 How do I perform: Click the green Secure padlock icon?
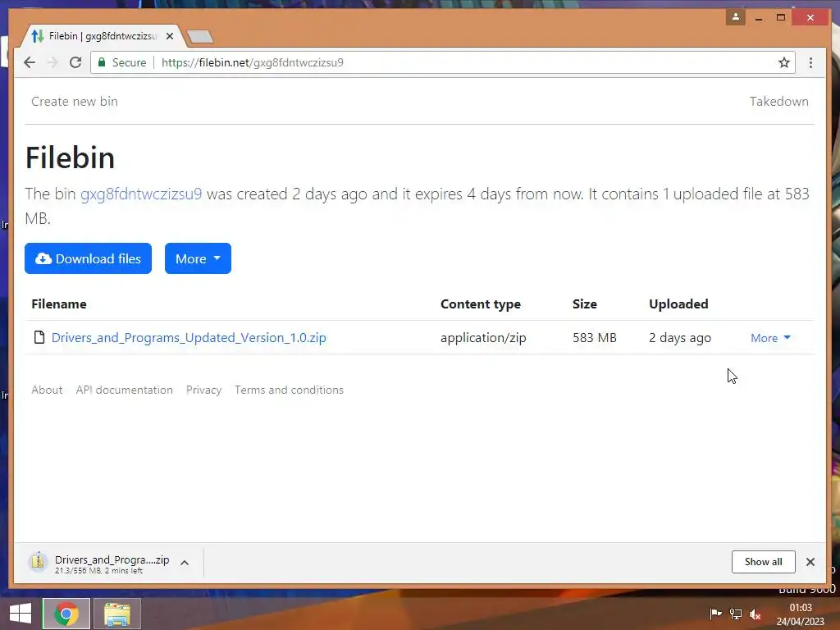click(102, 62)
